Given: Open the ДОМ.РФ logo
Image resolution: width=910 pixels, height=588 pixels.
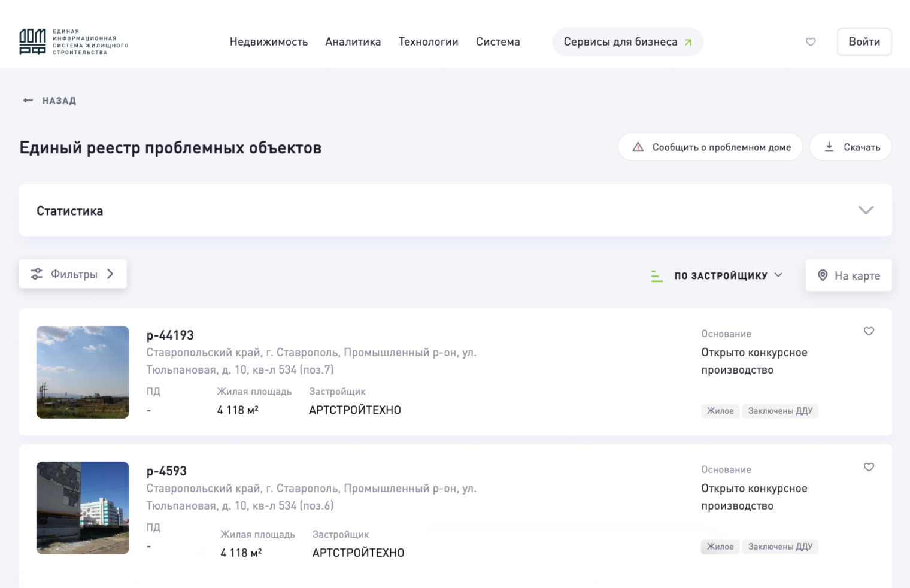Looking at the screenshot, I should click(34, 41).
